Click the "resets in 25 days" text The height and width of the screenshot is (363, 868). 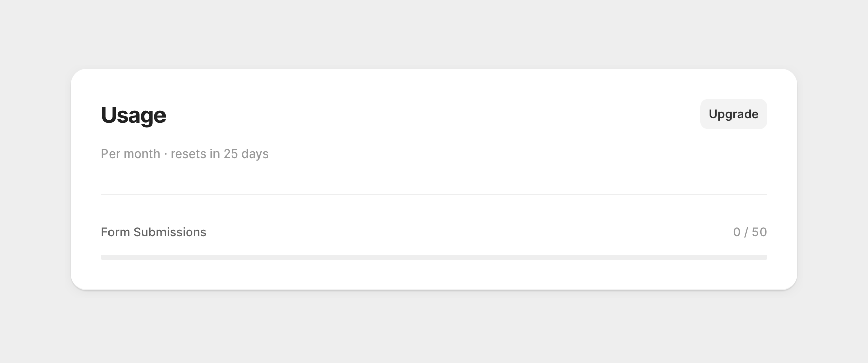[220, 154]
